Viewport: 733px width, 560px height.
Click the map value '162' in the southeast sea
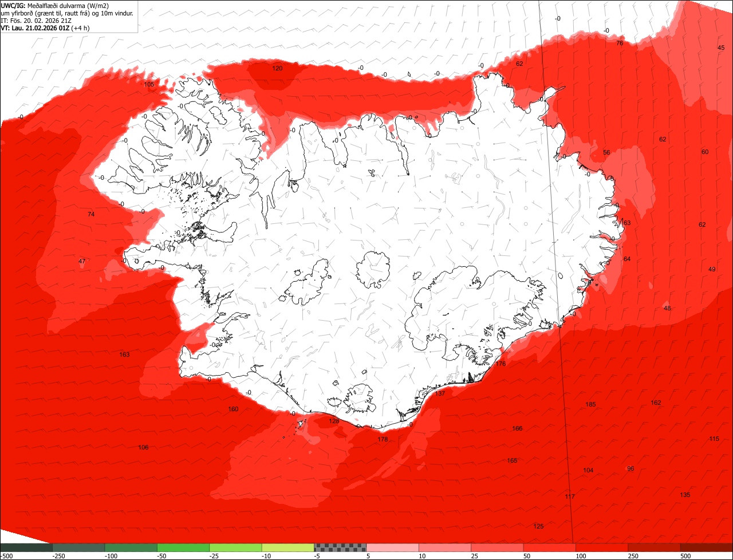(656, 403)
